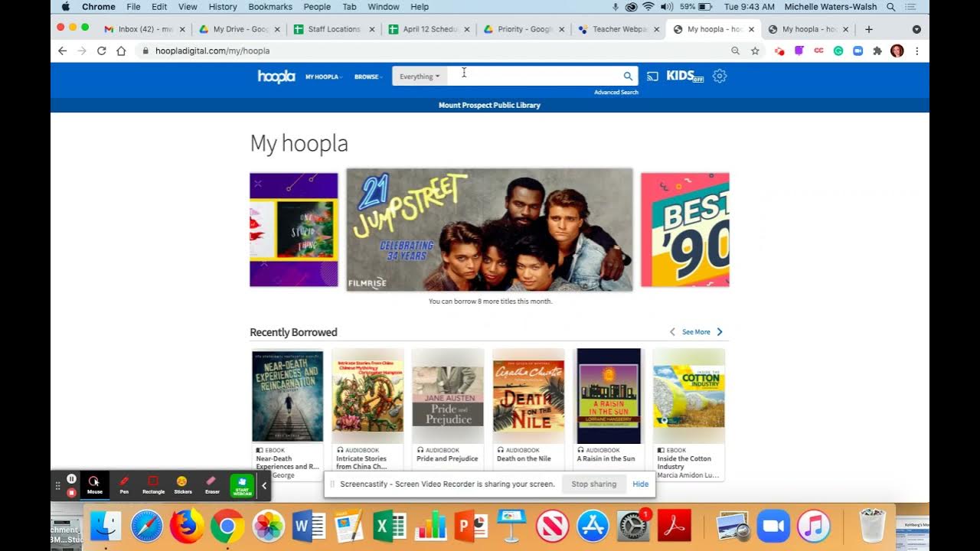Viewport: 980px width, 551px height.
Task: Launch Safari from the Dock
Action: tap(146, 526)
